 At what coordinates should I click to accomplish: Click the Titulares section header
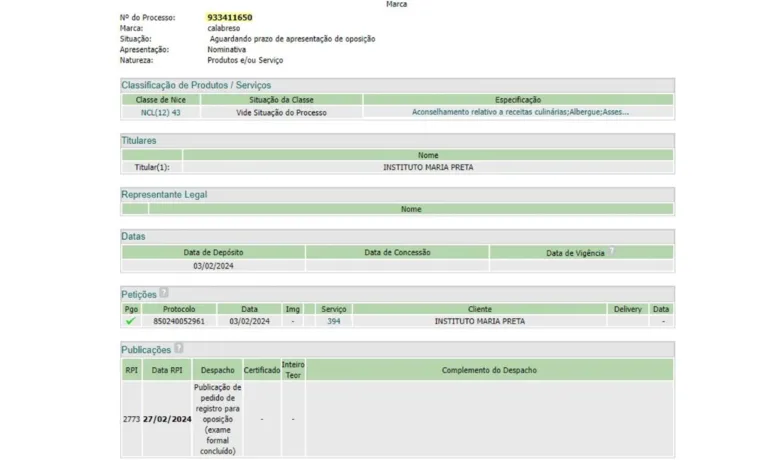[139, 141]
